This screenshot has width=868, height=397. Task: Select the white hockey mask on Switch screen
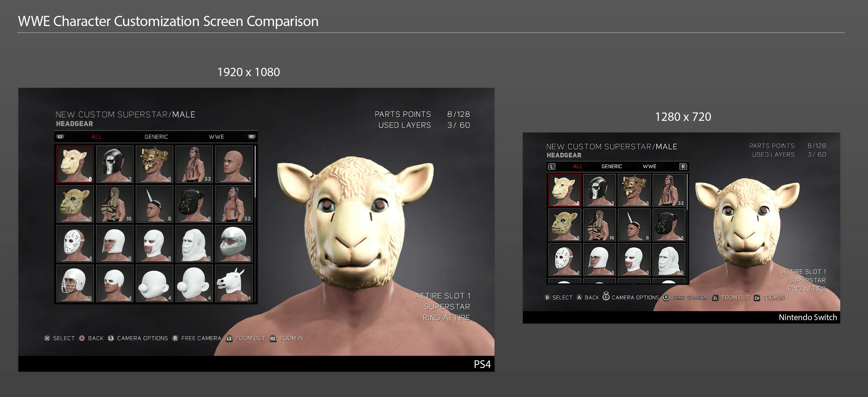point(565,259)
